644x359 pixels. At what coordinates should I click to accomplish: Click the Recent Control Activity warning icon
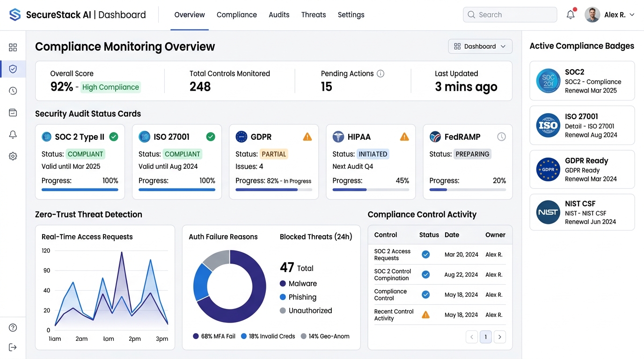click(x=426, y=315)
